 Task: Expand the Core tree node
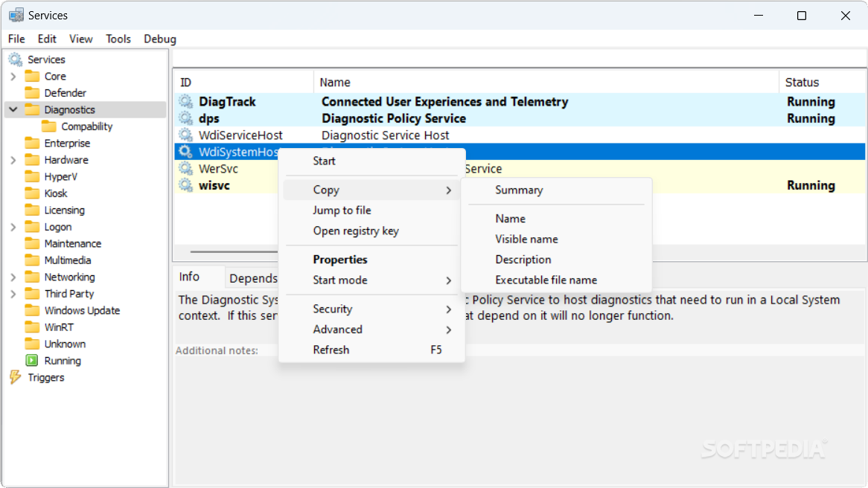(x=13, y=77)
